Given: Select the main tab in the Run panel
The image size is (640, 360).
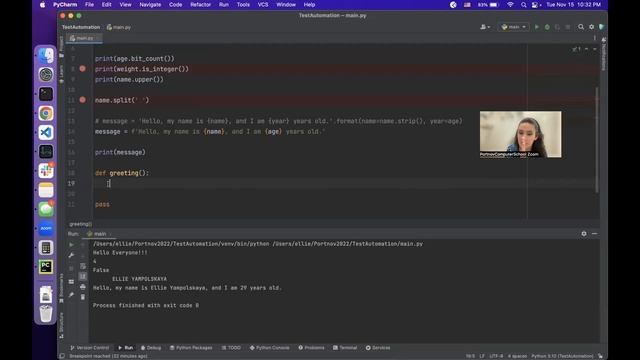Looking at the screenshot, I should 99,234.
